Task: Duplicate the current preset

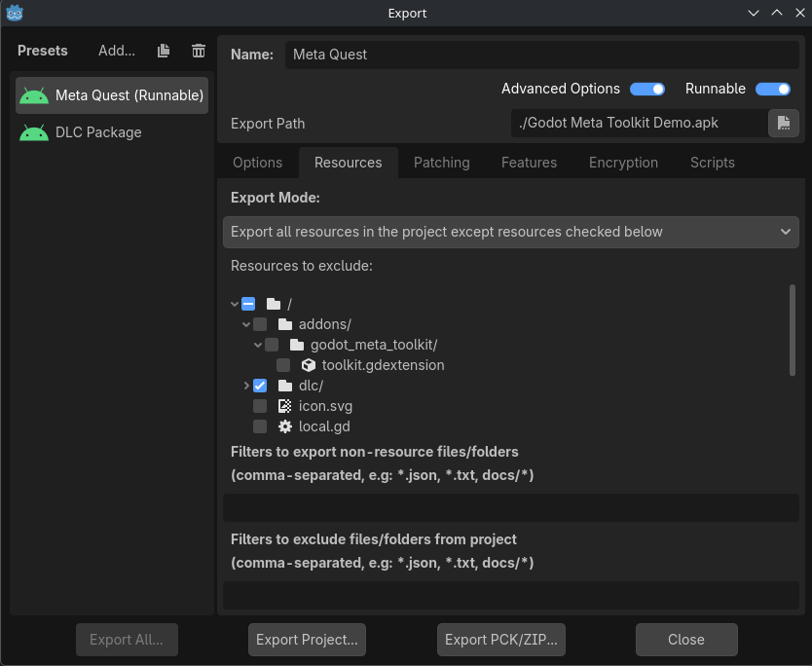Action: 163,51
